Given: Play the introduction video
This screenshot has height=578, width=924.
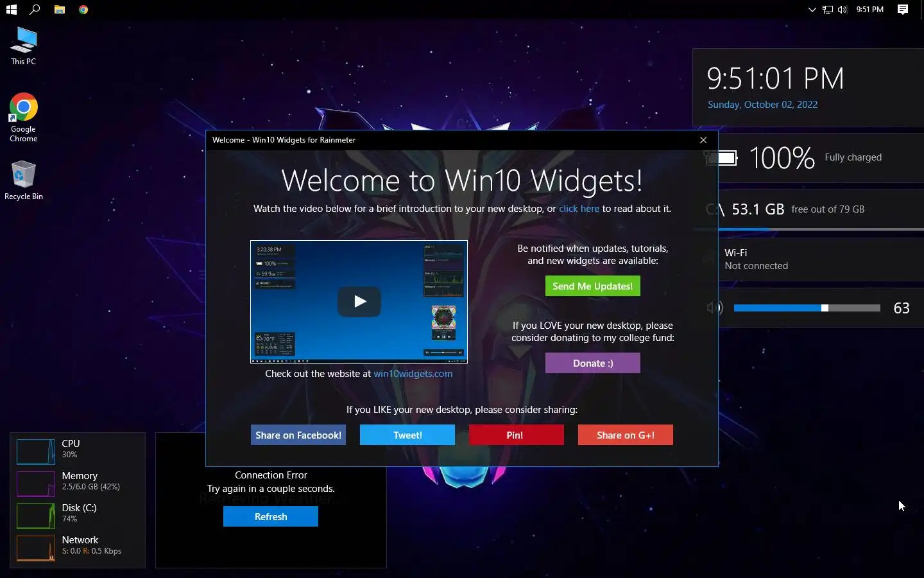Looking at the screenshot, I should pyautogui.click(x=359, y=301).
